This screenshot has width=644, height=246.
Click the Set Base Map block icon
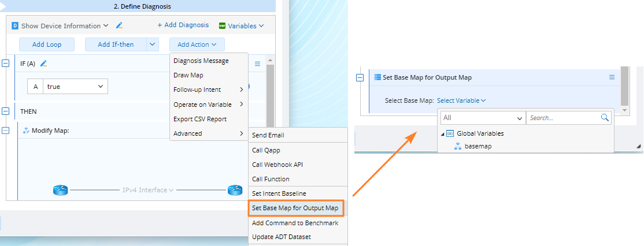[x=378, y=77]
